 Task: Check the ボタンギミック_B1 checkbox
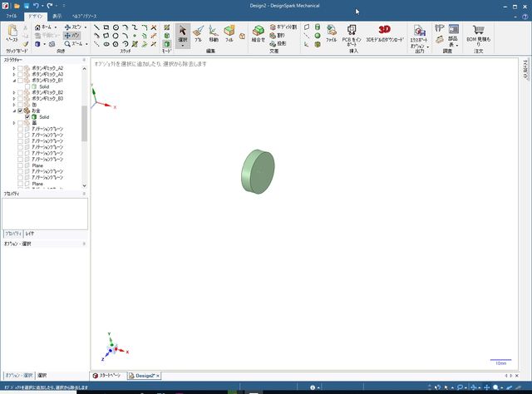point(20,81)
